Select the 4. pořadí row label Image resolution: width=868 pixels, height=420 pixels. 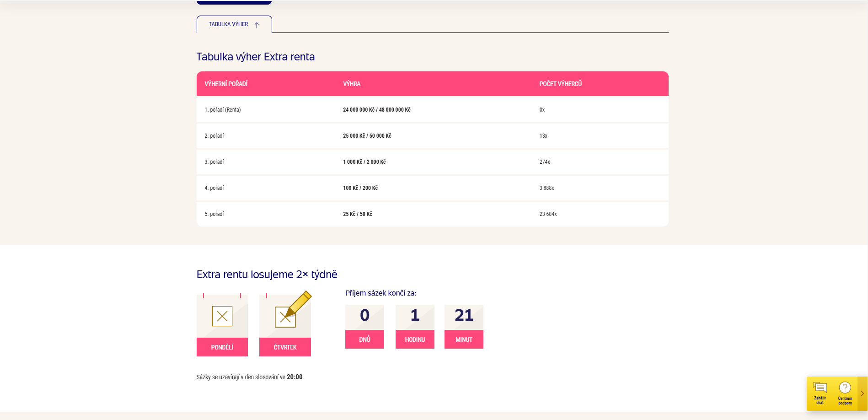(214, 188)
